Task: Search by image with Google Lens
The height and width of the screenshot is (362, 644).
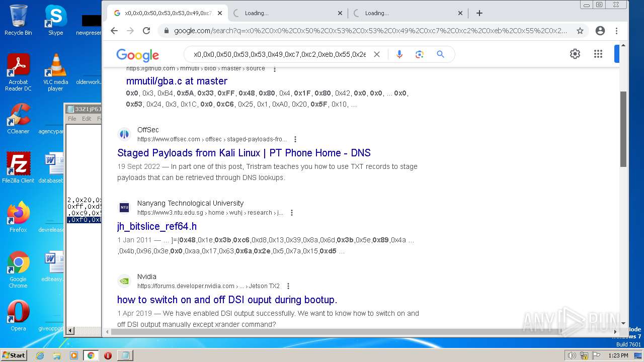Action: point(420,54)
